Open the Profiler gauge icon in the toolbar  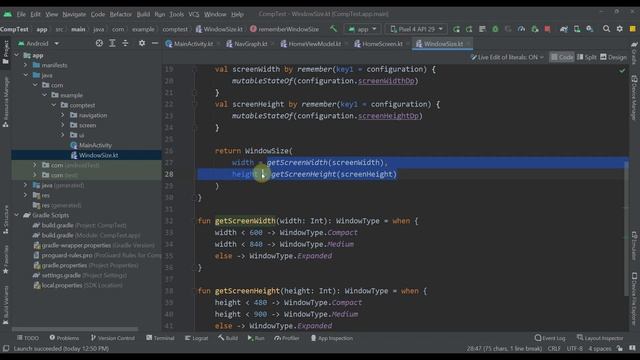[x=521, y=29]
